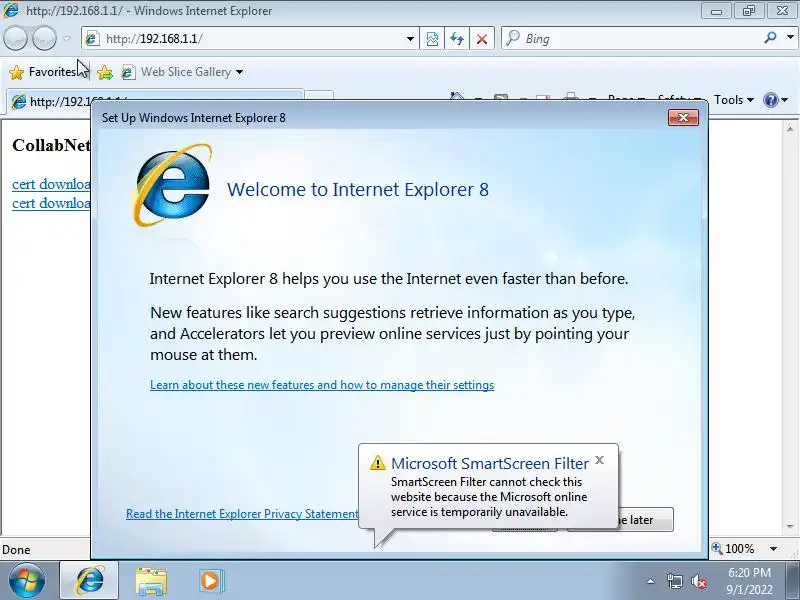Click the Welcome to Internet Explorer 8 heading
Viewport: 800px width, 600px height.
(x=358, y=190)
